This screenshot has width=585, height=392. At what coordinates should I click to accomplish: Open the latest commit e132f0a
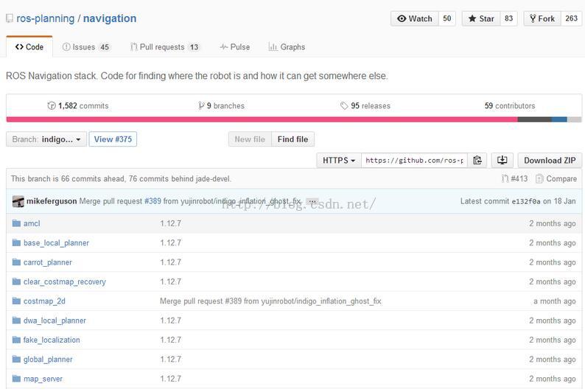(525, 201)
